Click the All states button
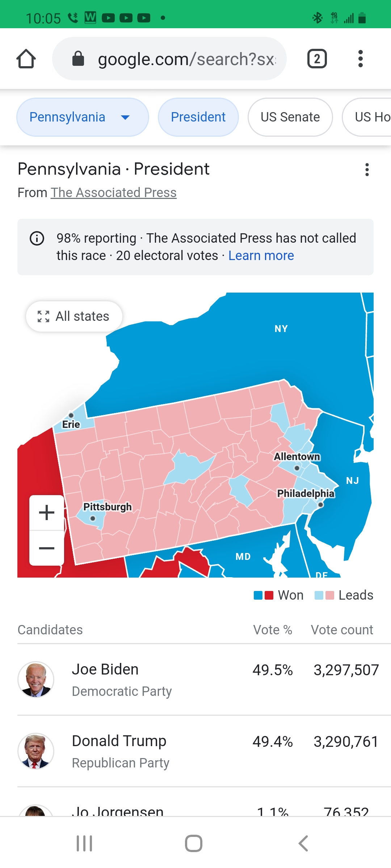 point(74,316)
